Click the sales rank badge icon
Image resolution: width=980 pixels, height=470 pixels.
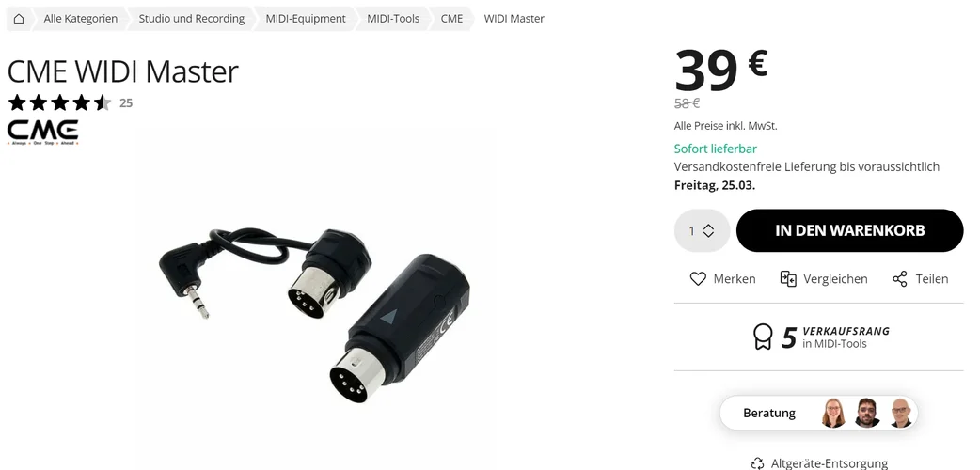click(763, 337)
